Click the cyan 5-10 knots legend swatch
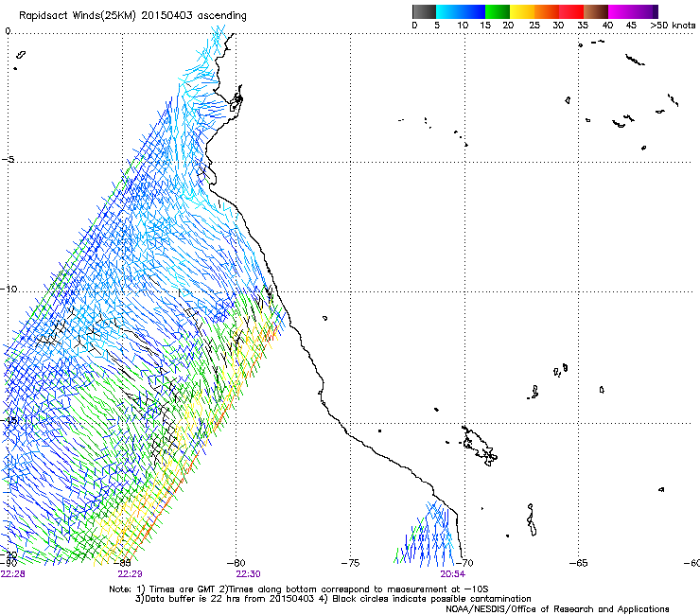Screen dimensions: 700x615 coord(447,11)
